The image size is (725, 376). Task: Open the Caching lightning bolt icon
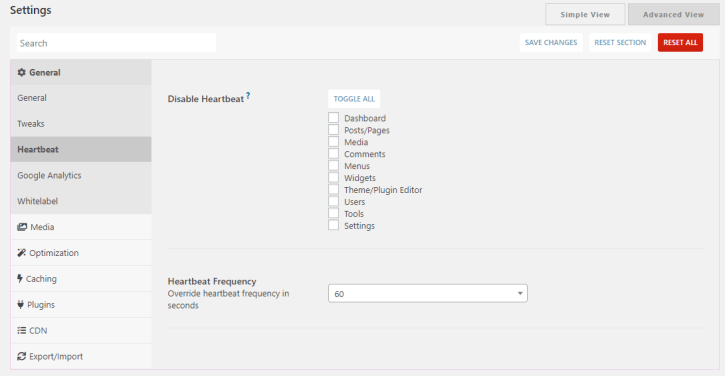pos(20,278)
